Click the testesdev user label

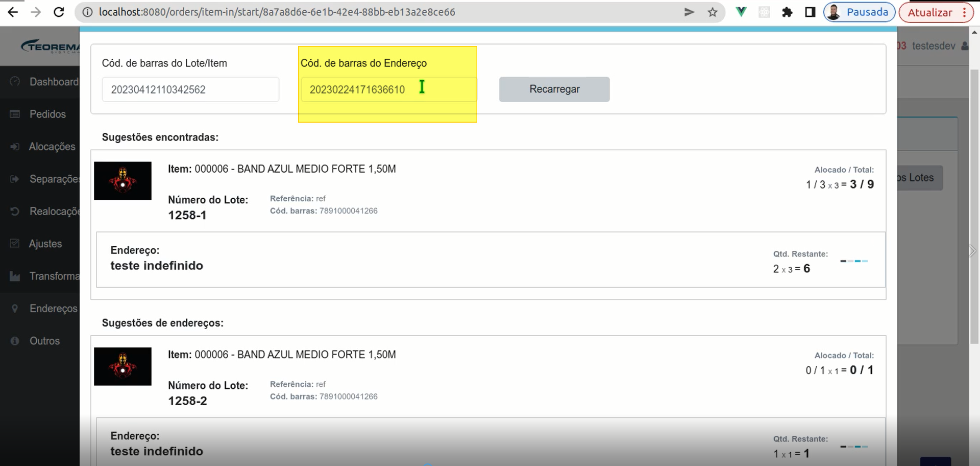click(x=934, y=46)
